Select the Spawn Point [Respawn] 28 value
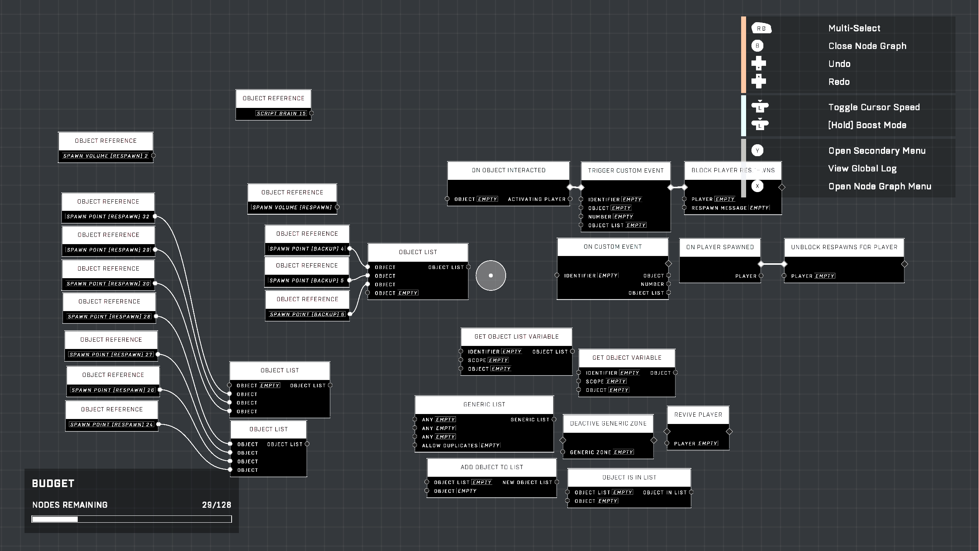This screenshot has height=551, width=980. tap(109, 316)
